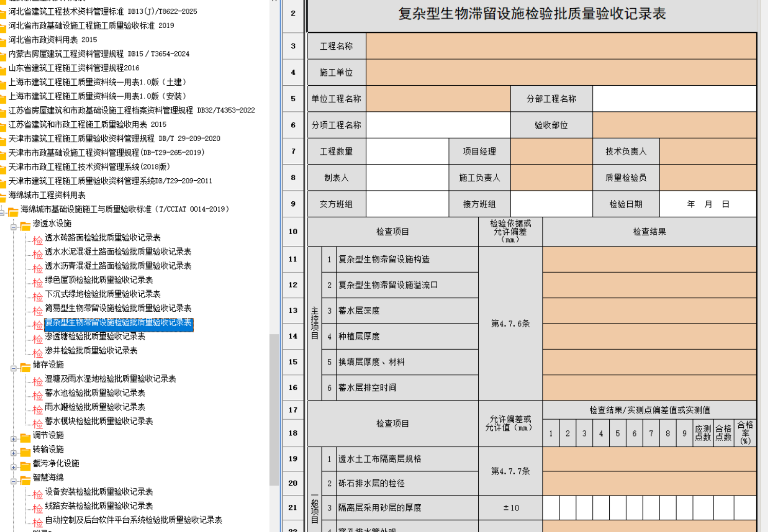Open the 渗井检验批质量验收记录表 form
This screenshot has width=768, height=532.
[x=91, y=350]
